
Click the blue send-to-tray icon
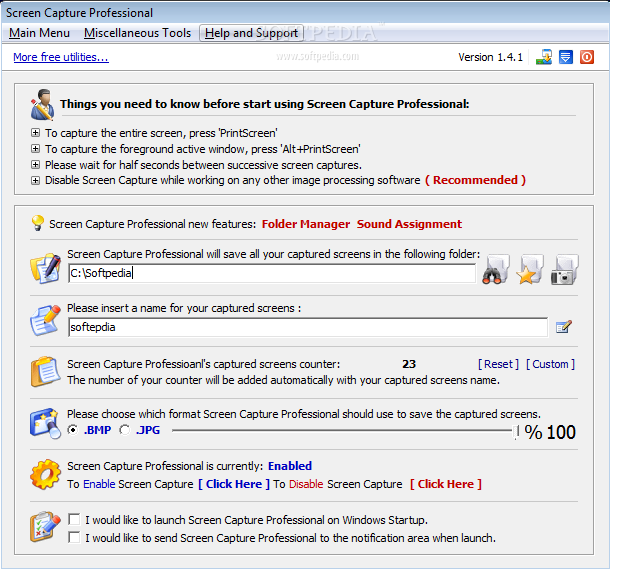(x=566, y=57)
